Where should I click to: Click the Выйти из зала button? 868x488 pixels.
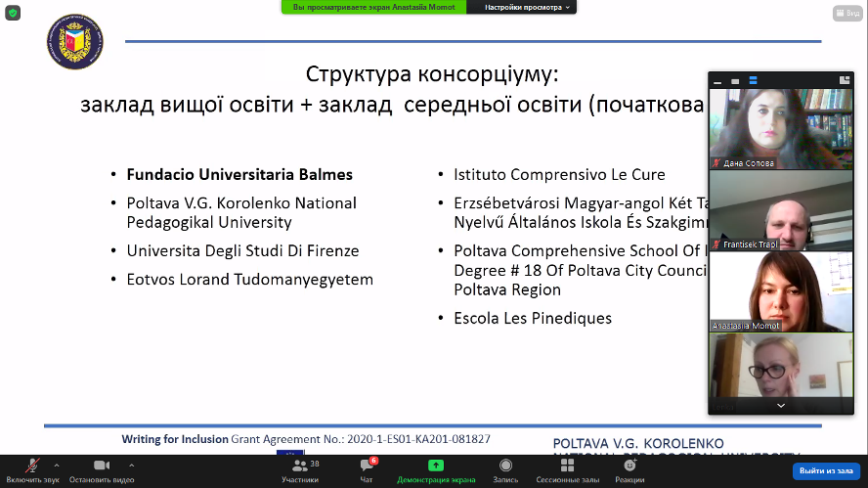[826, 470]
